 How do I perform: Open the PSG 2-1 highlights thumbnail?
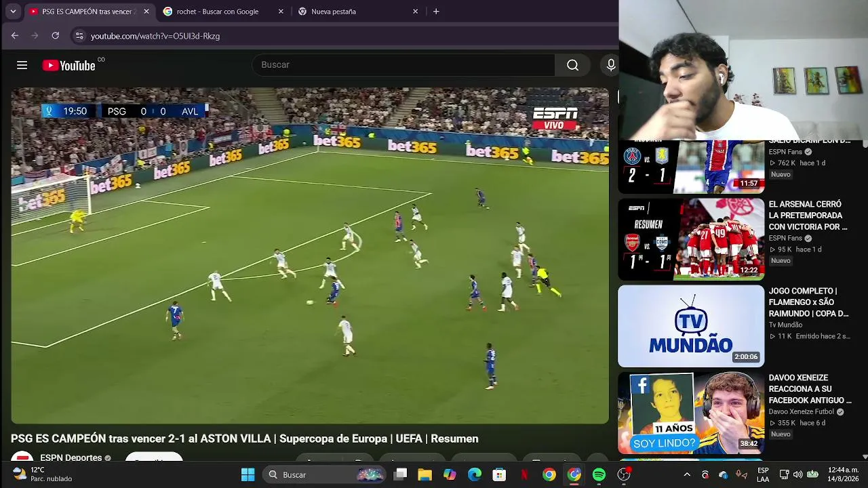click(x=691, y=167)
